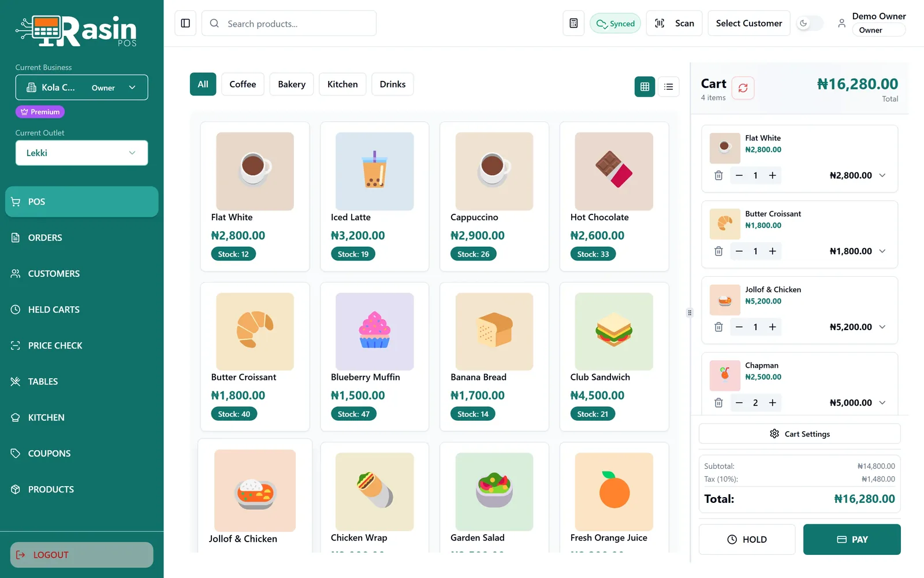Switch to list view layout

(668, 87)
